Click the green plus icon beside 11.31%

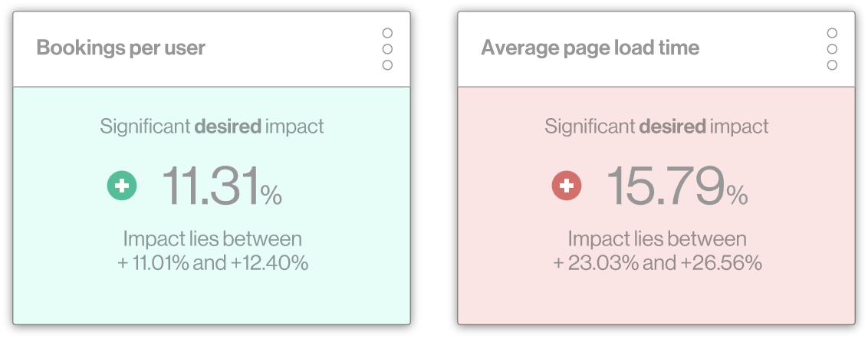(x=122, y=186)
